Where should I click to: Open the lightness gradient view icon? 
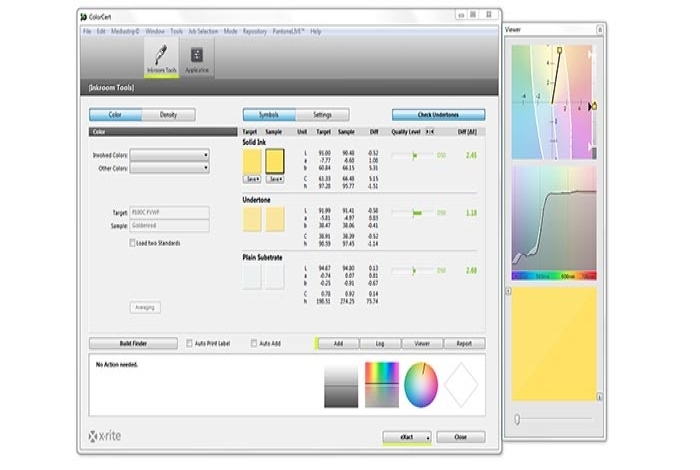341,385
